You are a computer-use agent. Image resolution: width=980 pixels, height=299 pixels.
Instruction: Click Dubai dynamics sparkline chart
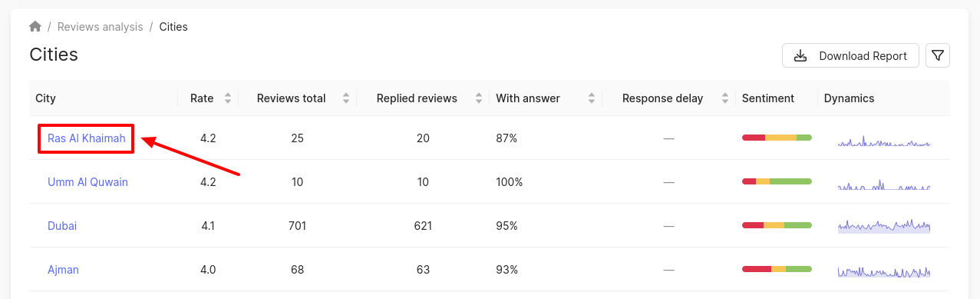pos(884,226)
